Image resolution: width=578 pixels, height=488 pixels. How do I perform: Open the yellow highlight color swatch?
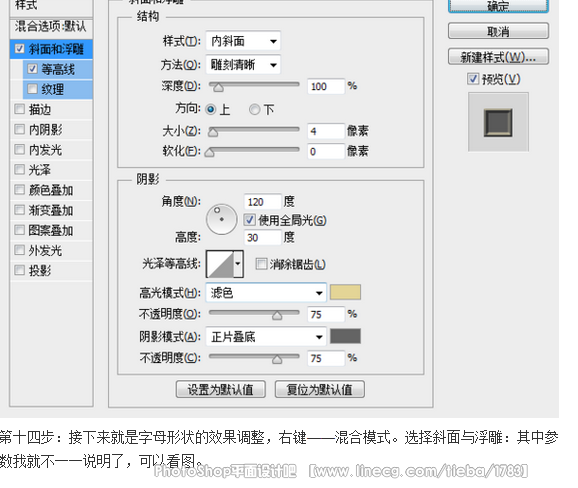coord(345,292)
